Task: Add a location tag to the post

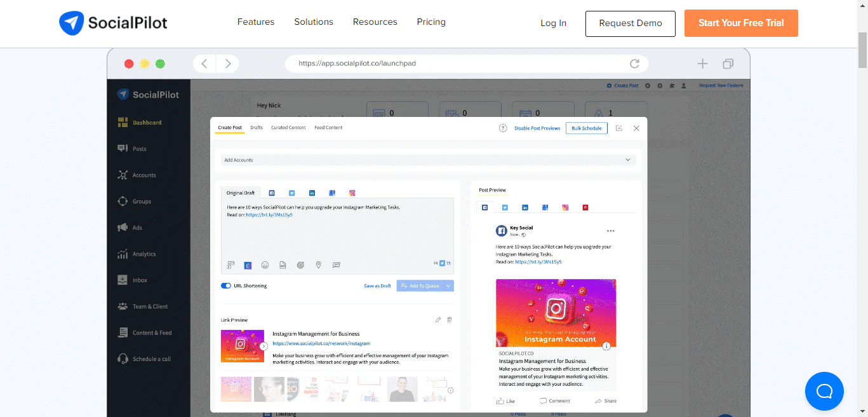Action: (x=318, y=265)
